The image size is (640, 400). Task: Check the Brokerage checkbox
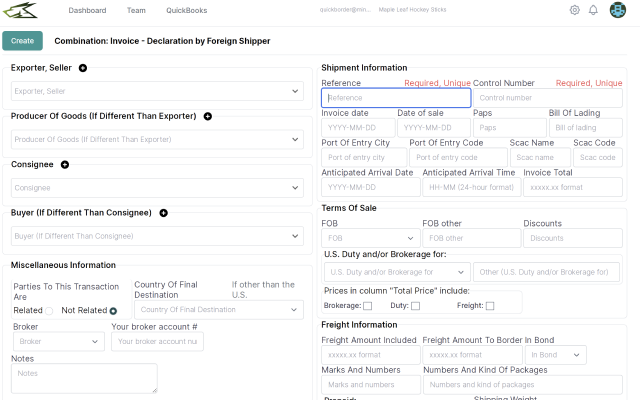click(368, 306)
